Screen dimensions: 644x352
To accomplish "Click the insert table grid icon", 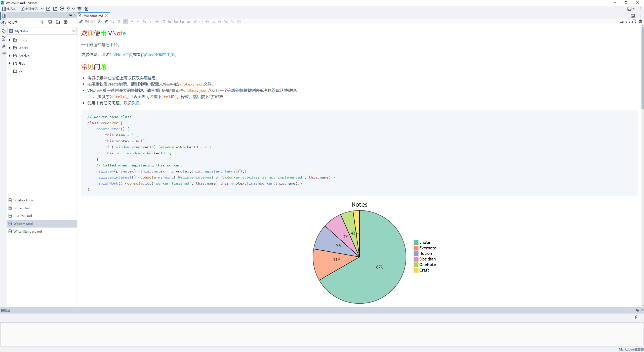I will pos(239,21).
